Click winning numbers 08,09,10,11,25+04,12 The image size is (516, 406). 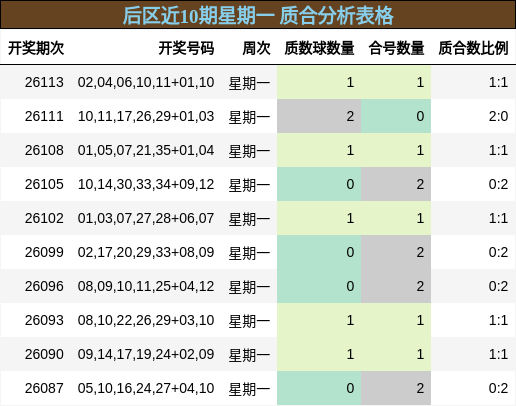pos(146,286)
